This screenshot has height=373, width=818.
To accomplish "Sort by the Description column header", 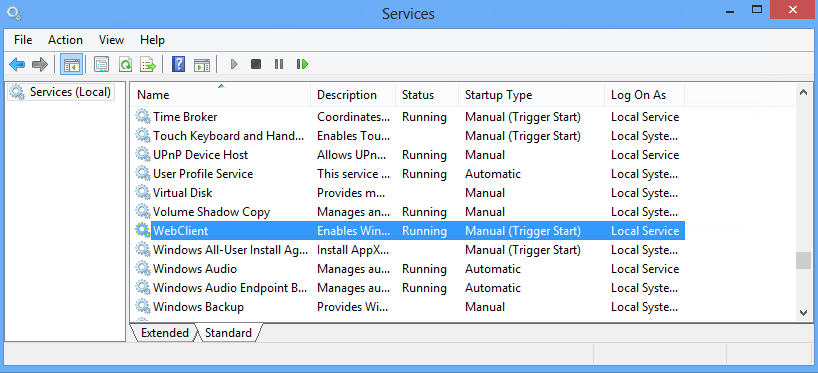I will [x=353, y=95].
